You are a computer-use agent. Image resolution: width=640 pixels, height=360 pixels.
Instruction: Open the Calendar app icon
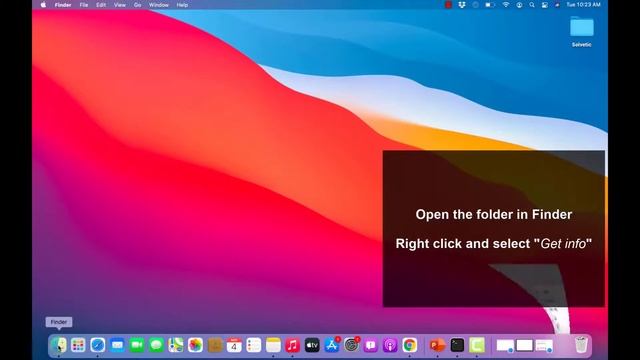click(234, 345)
